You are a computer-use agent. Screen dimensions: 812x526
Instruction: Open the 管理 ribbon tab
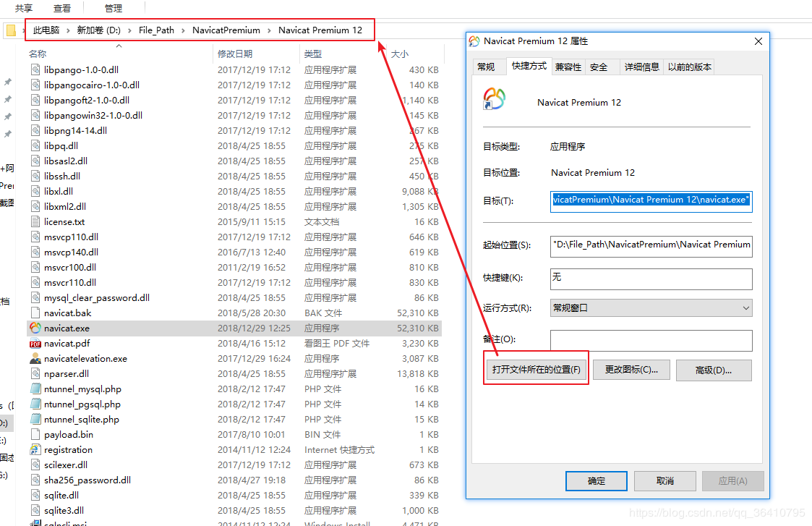pos(114,8)
